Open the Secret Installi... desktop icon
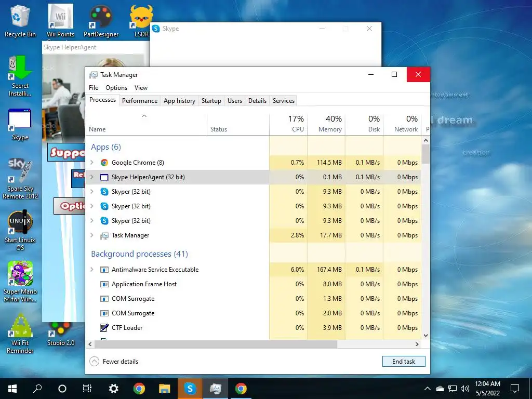The image size is (532, 399). pyautogui.click(x=20, y=76)
